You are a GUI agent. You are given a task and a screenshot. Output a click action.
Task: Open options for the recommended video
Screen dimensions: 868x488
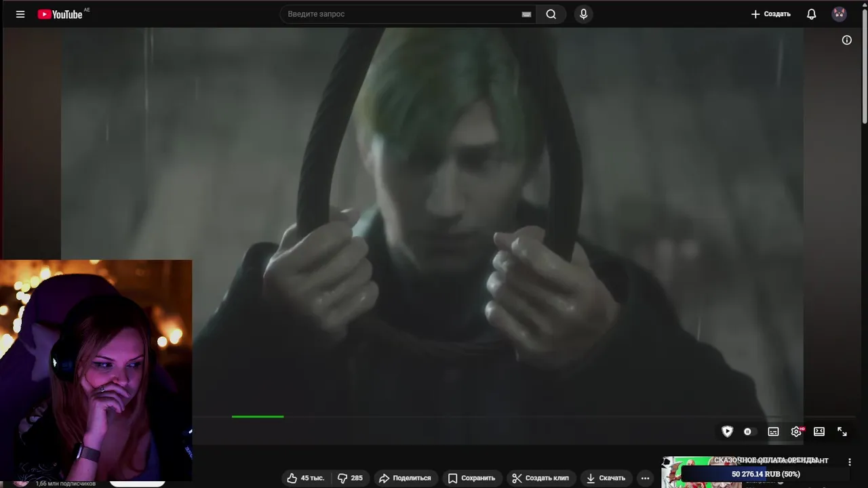click(x=850, y=462)
